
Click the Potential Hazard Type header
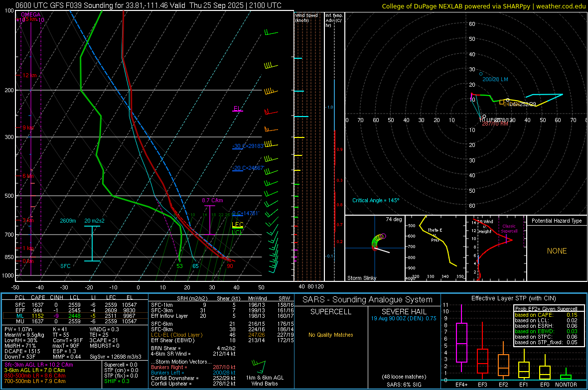pos(557,221)
